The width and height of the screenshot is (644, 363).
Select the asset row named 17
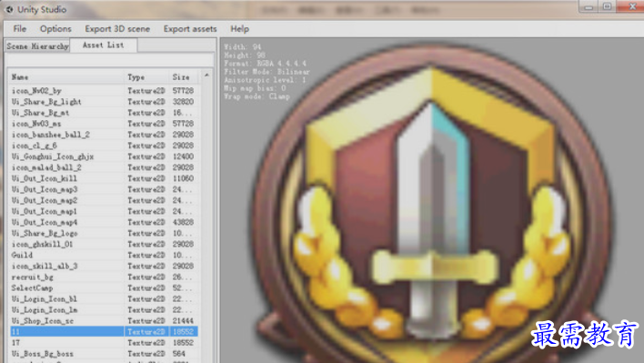[104, 342]
